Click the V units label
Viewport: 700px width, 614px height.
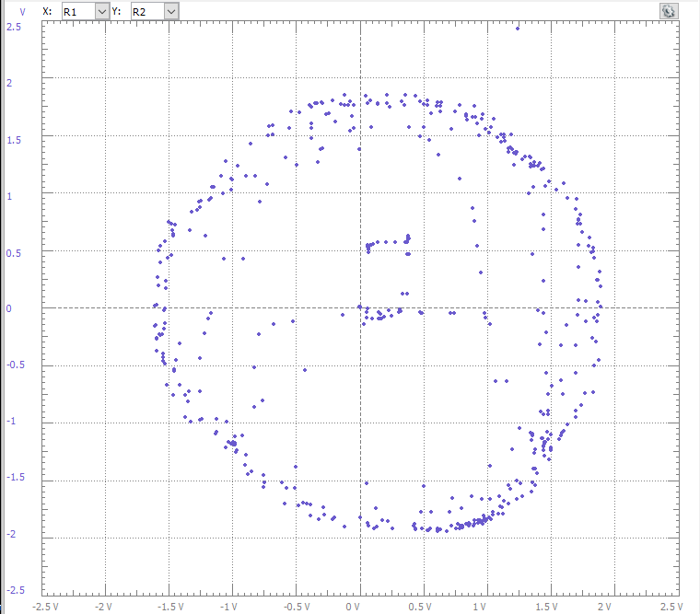tap(22, 13)
